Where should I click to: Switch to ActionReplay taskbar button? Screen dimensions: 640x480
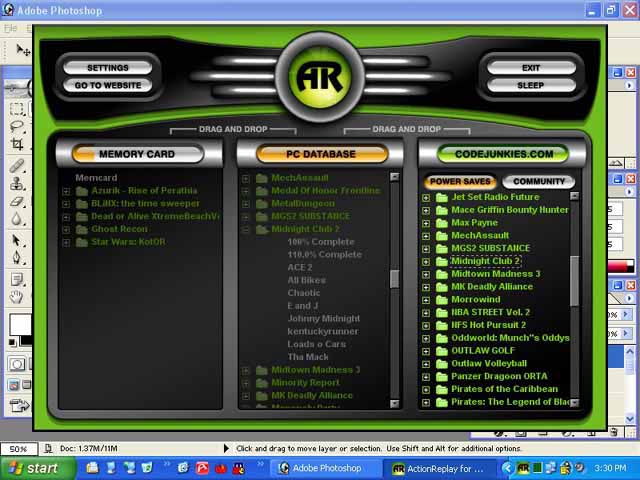[x=438, y=469]
